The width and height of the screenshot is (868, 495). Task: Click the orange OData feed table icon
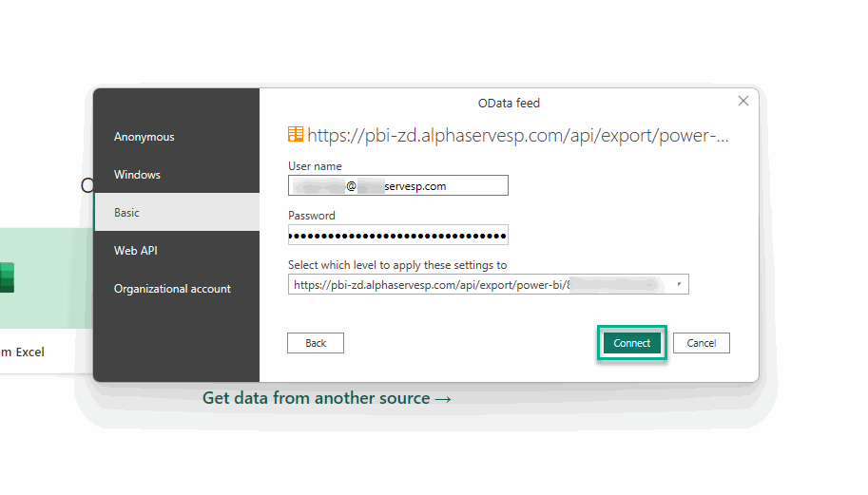click(296, 135)
